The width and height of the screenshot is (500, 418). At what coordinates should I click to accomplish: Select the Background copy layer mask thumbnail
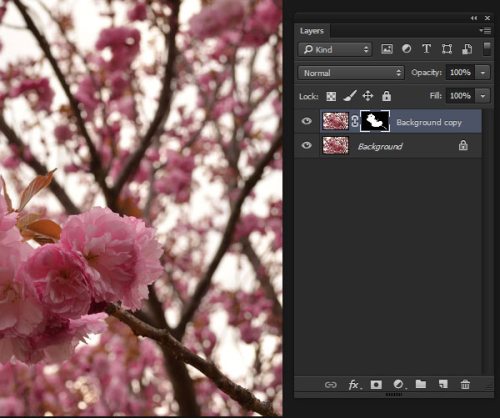pos(375,121)
